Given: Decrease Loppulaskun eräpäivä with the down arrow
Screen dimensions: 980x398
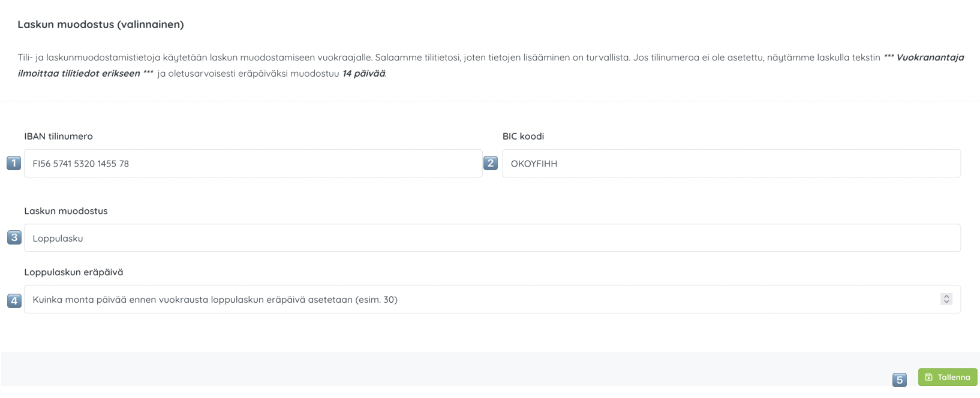Looking at the screenshot, I should click(x=946, y=302).
